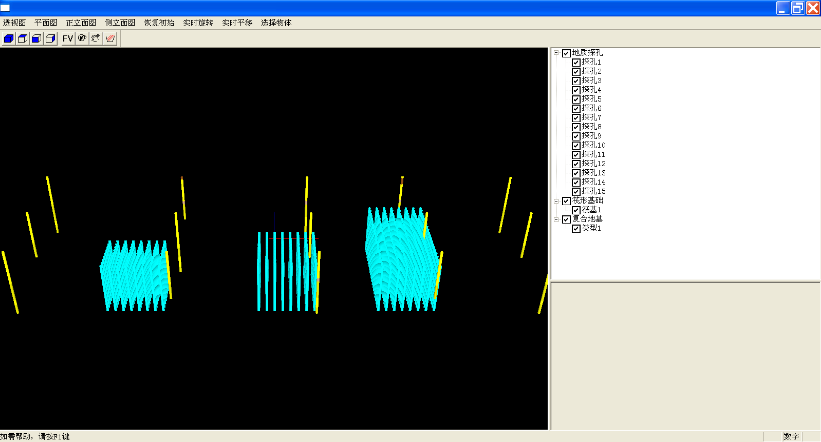Uncheck the 探孔4 checkbox
821x442 pixels.
pos(576,90)
